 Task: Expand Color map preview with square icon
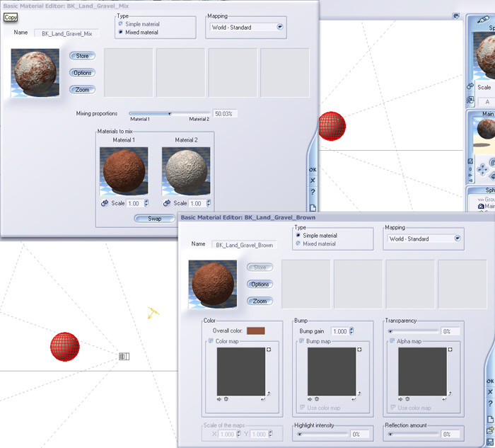pyautogui.click(x=269, y=350)
